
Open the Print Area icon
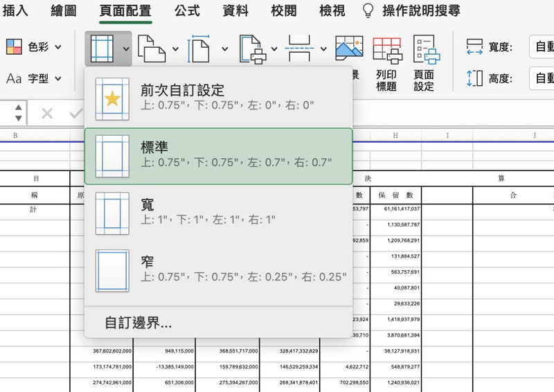(252, 49)
